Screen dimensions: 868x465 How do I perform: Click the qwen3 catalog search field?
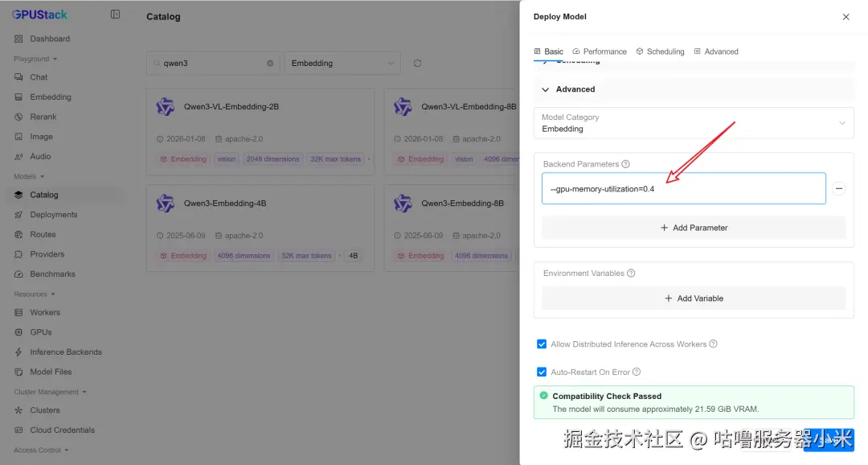click(213, 64)
